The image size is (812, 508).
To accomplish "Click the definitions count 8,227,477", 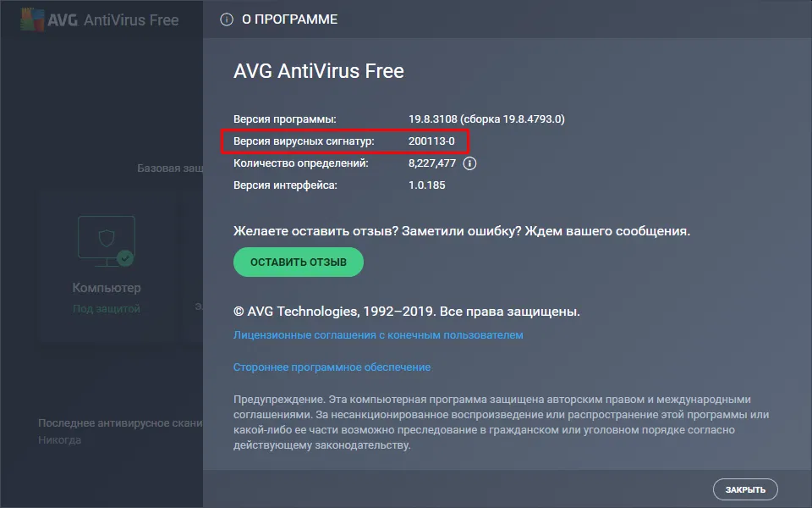I will [x=432, y=163].
